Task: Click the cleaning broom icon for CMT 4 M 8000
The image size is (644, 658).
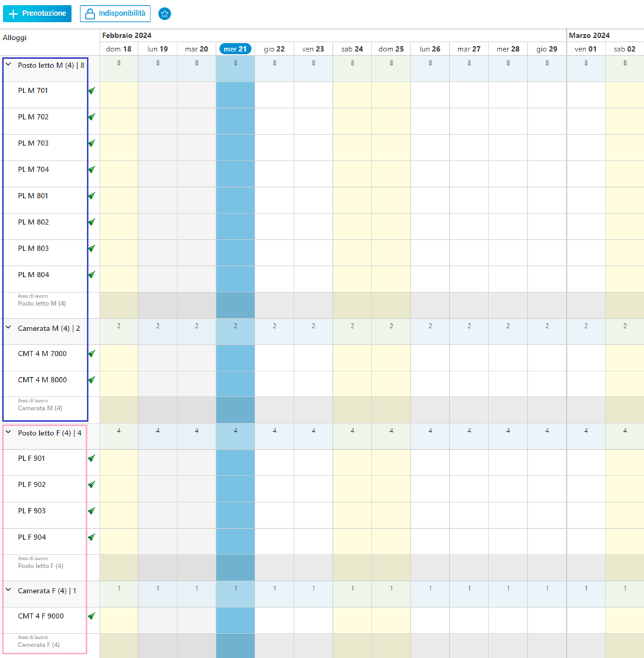Action: 92,380
